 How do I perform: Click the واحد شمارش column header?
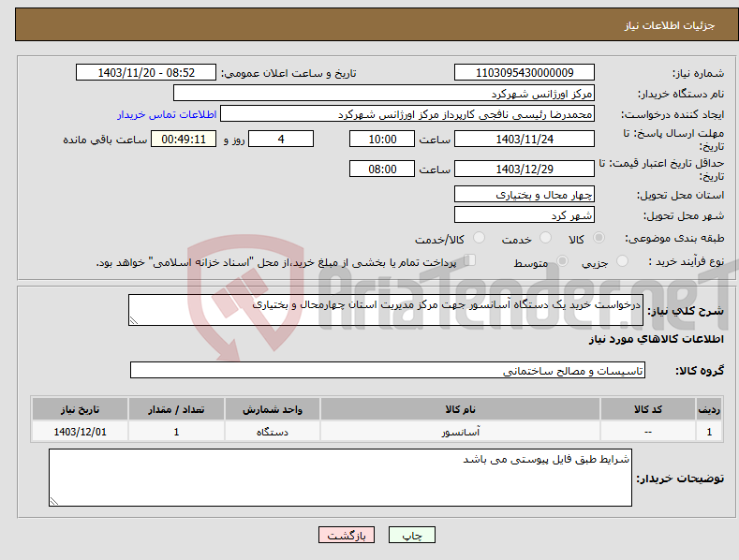[x=273, y=409]
